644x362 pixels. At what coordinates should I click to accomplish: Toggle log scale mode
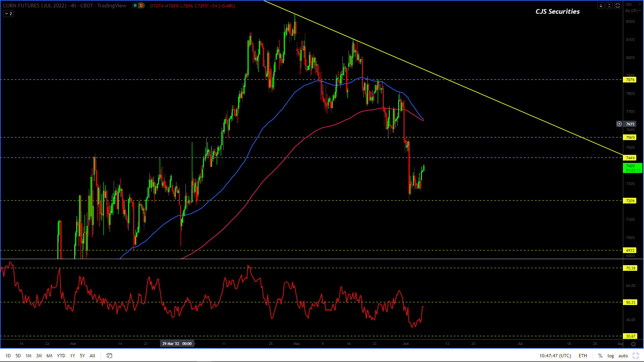coord(610,356)
